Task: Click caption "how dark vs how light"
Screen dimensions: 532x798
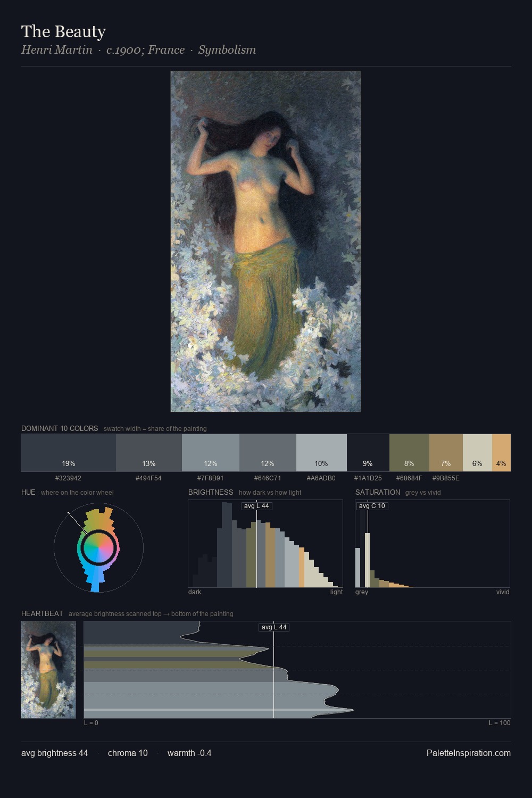Action: 270,493
